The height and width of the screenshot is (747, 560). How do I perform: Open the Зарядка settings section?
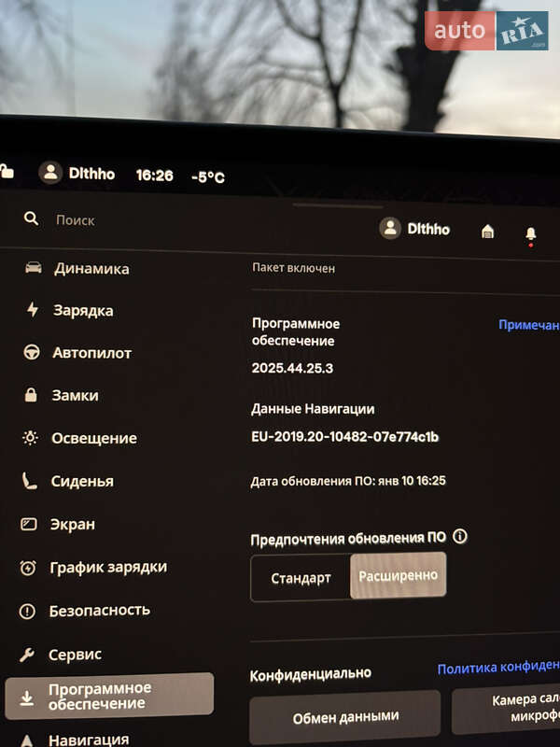coord(83,311)
